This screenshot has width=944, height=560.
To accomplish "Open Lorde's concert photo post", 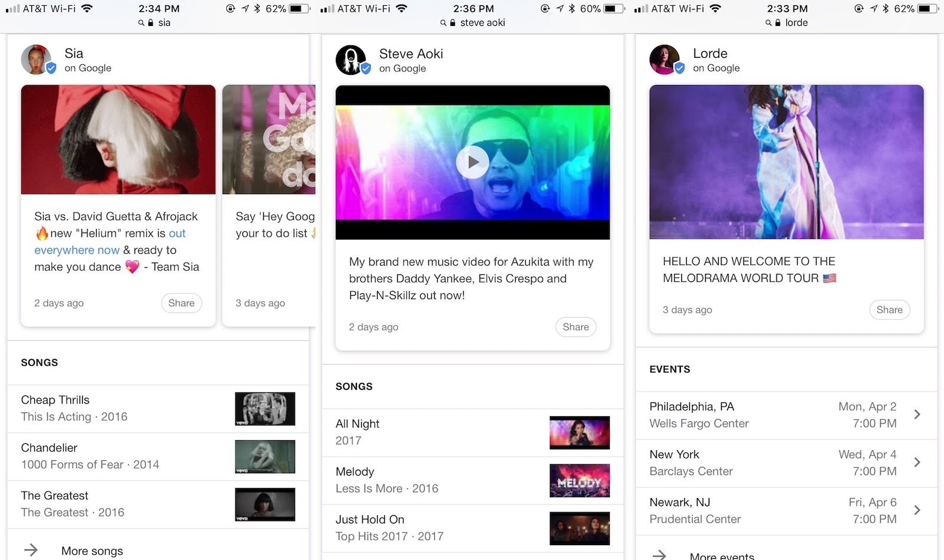I will 786,162.
